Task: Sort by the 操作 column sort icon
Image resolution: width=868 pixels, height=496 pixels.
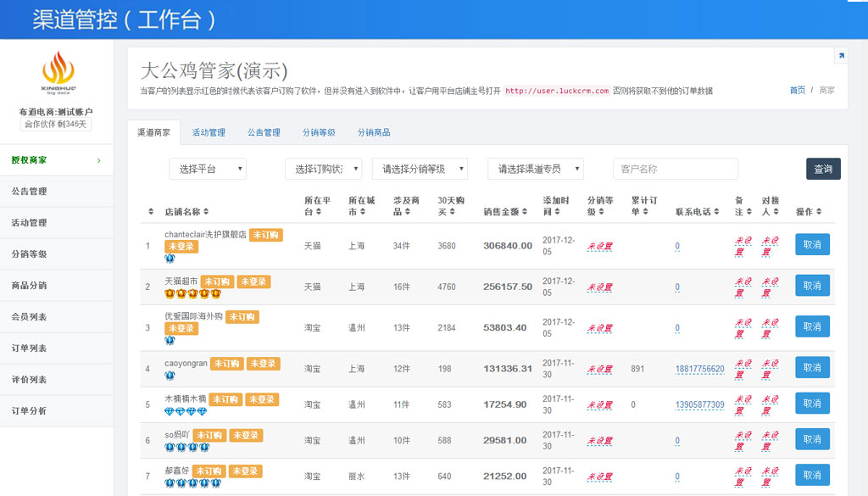Action: click(x=819, y=211)
